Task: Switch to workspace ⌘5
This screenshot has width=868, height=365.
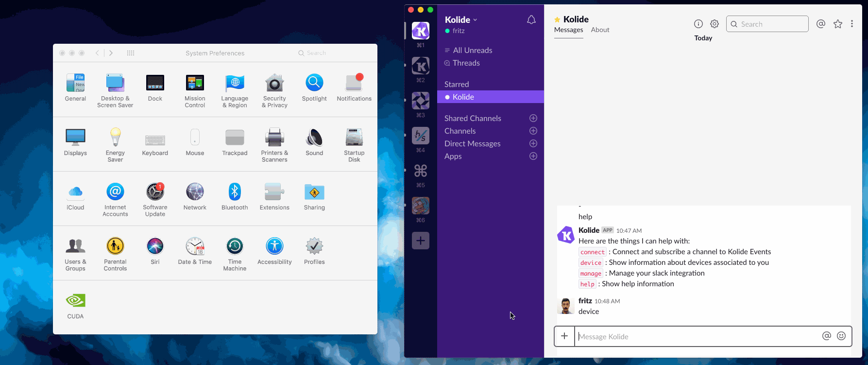Action: click(x=421, y=171)
